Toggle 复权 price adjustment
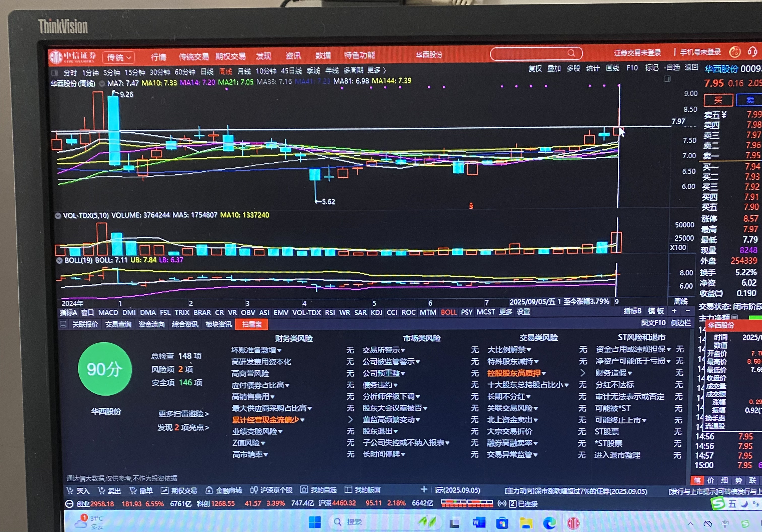This screenshot has width=762, height=532. pyautogui.click(x=535, y=68)
